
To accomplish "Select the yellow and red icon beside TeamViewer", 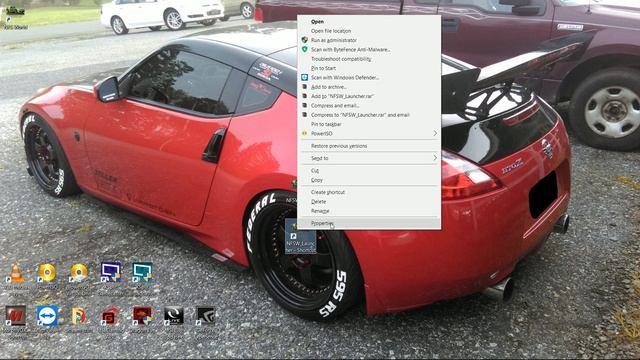I will point(79,316).
